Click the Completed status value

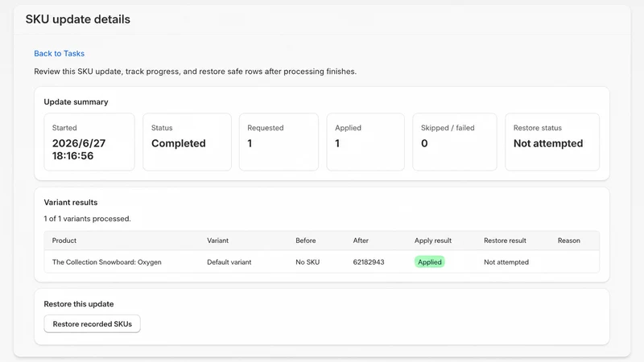click(x=178, y=143)
